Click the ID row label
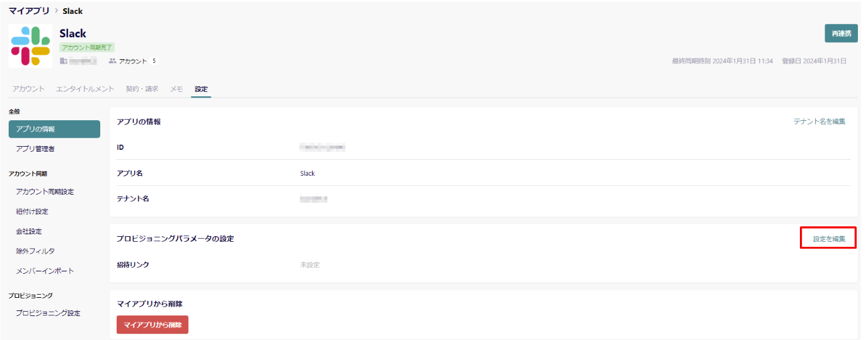868x340 pixels. coord(120,147)
